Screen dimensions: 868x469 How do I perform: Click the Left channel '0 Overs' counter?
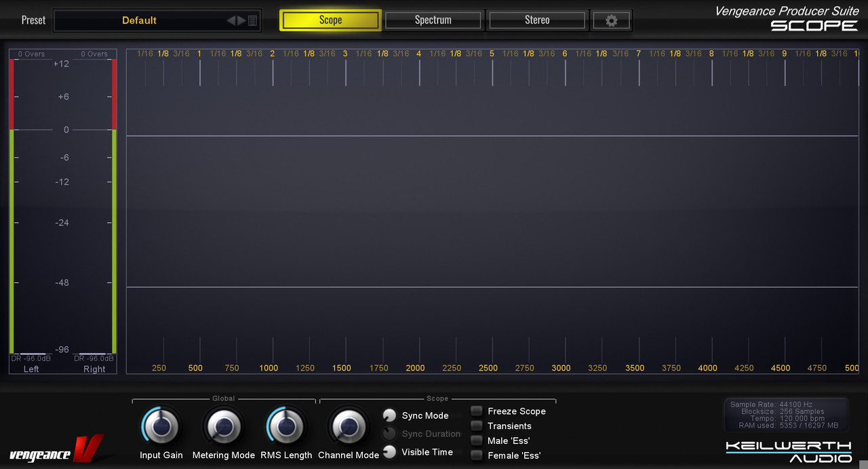click(x=31, y=54)
